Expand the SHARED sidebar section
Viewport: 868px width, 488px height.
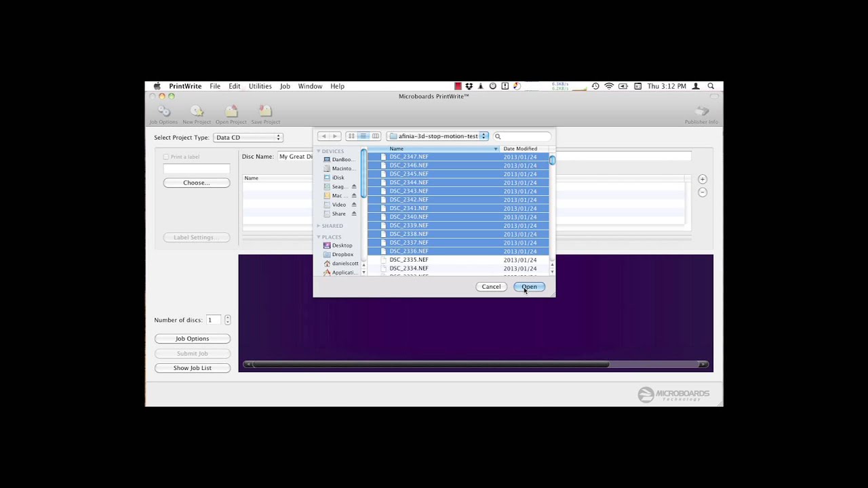click(x=319, y=226)
